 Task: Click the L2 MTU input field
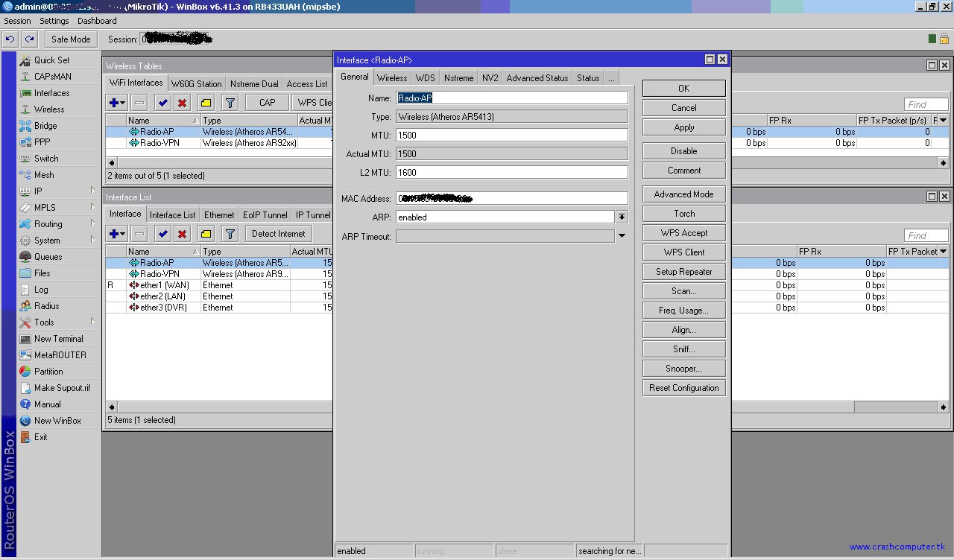512,172
